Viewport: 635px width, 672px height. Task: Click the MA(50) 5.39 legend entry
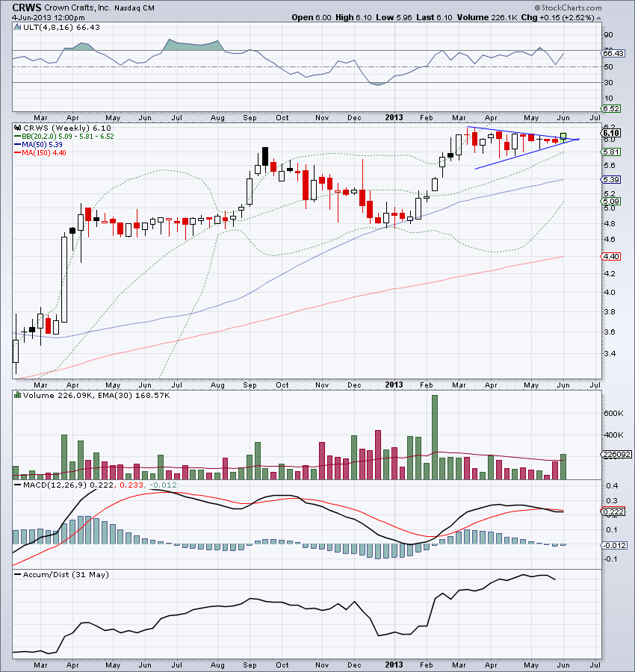[x=42, y=144]
